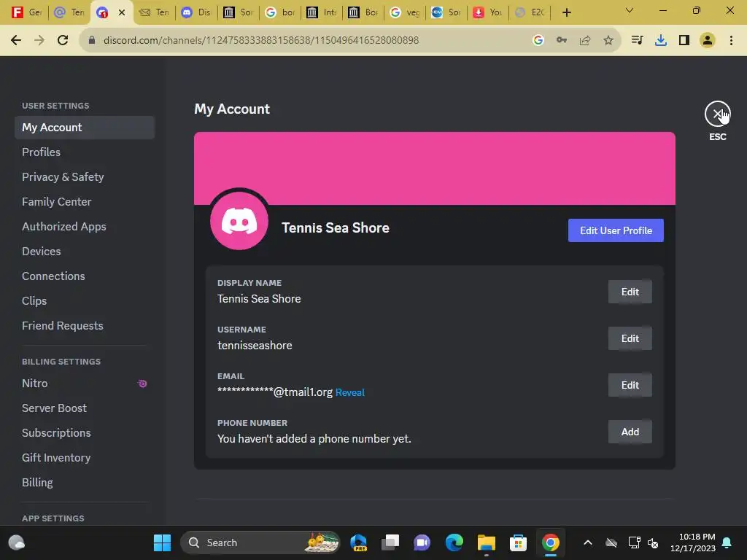Open Family Center settings
747x560 pixels.
pos(85,201)
